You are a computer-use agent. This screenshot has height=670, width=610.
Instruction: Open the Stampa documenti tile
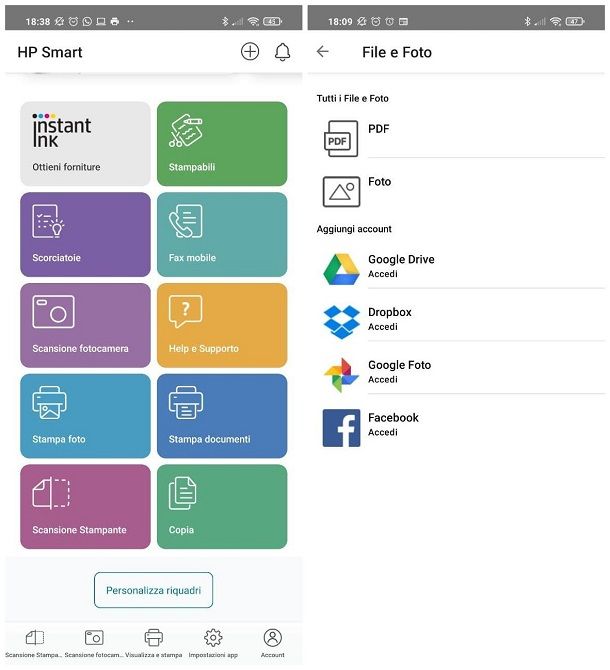[x=222, y=416]
